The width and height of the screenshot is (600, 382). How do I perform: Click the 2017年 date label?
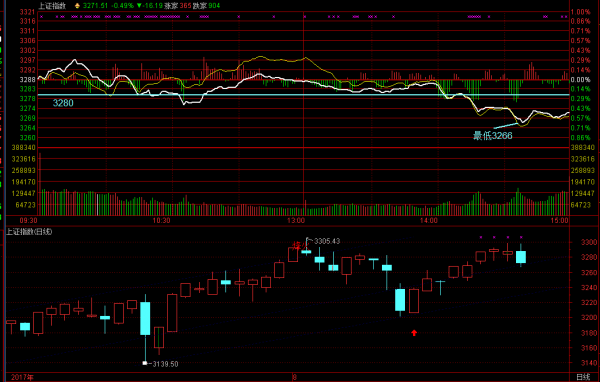click(22, 377)
